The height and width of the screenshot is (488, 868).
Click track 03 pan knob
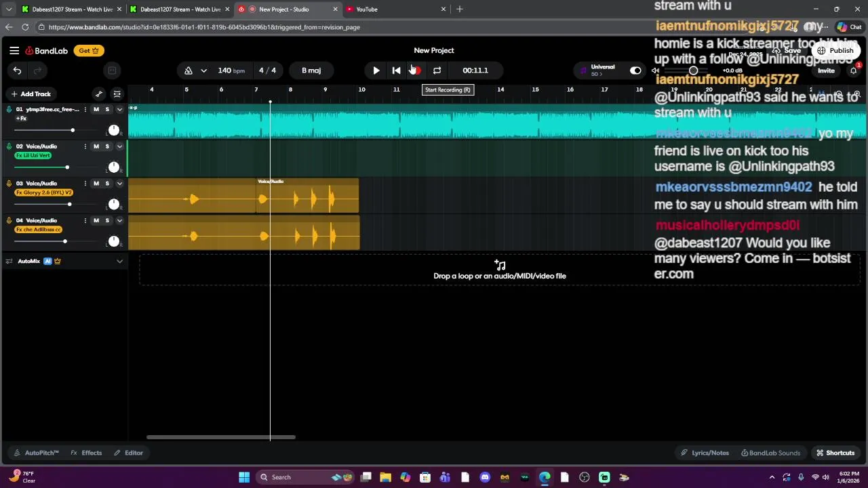(x=113, y=204)
